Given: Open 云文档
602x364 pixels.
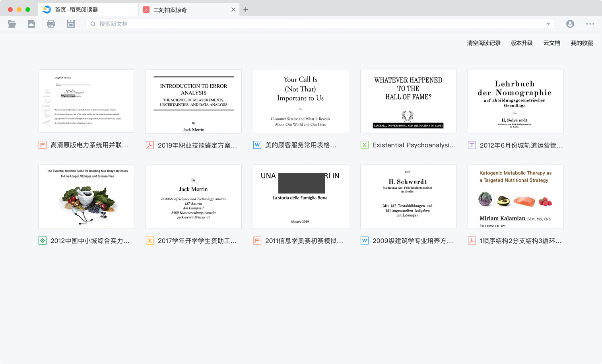Looking at the screenshot, I should pos(552,43).
